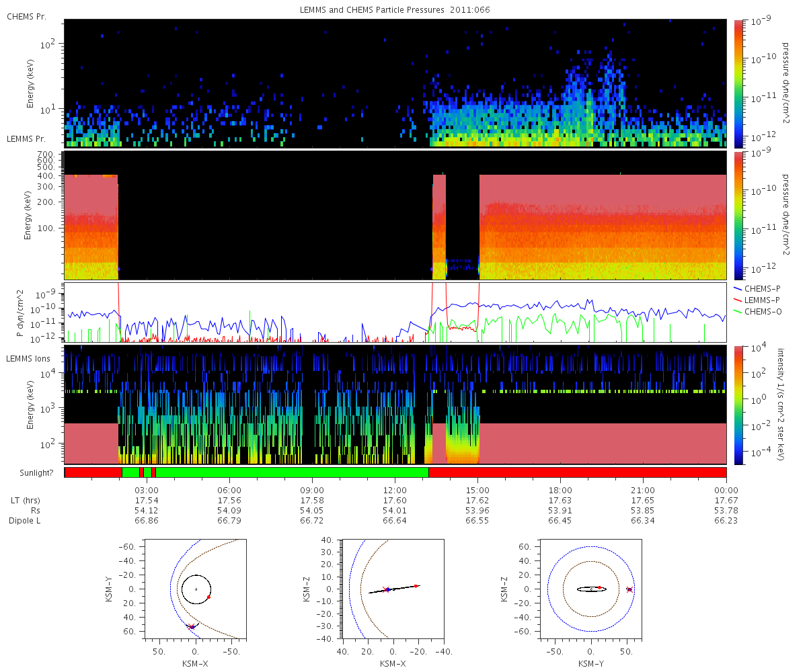
Task: Open the KSM-X versus KSM-Y orbit plot
Action: (196, 589)
